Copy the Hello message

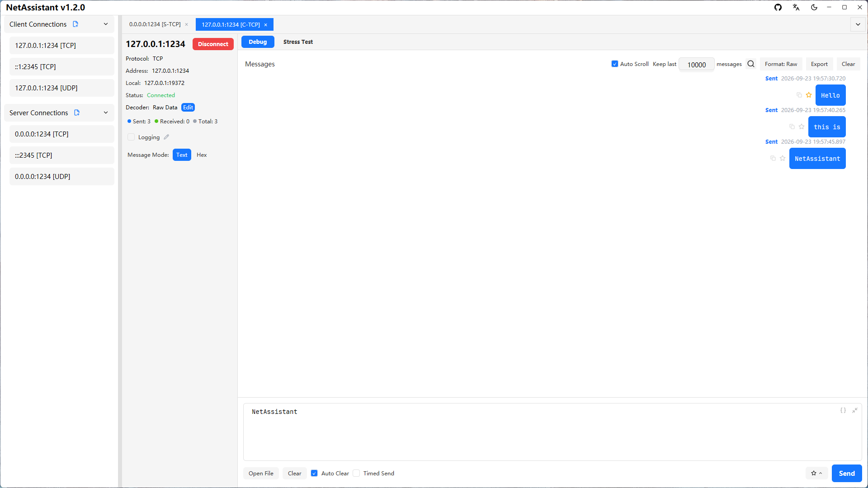click(x=799, y=95)
